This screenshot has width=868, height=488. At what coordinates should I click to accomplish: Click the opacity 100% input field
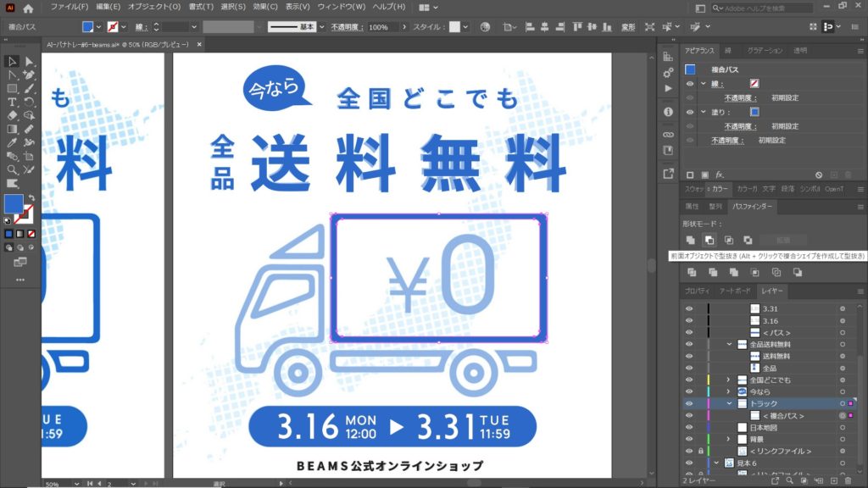pyautogui.click(x=382, y=27)
